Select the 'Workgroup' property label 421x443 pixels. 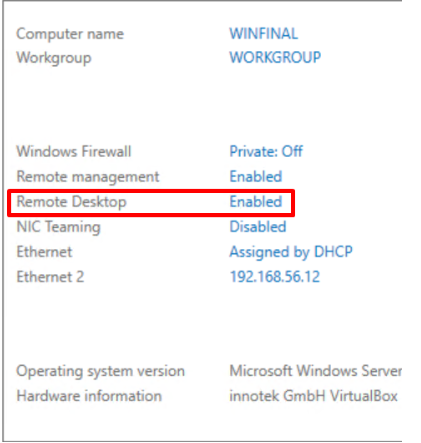click(54, 58)
